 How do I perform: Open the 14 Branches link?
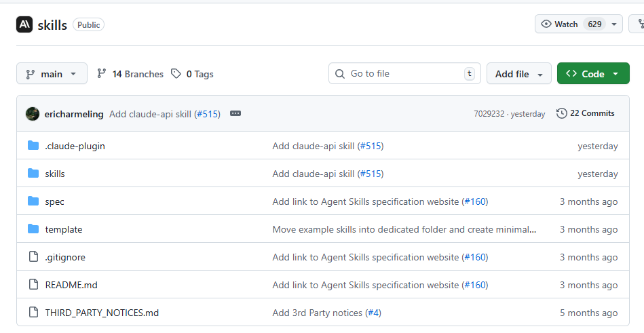130,74
